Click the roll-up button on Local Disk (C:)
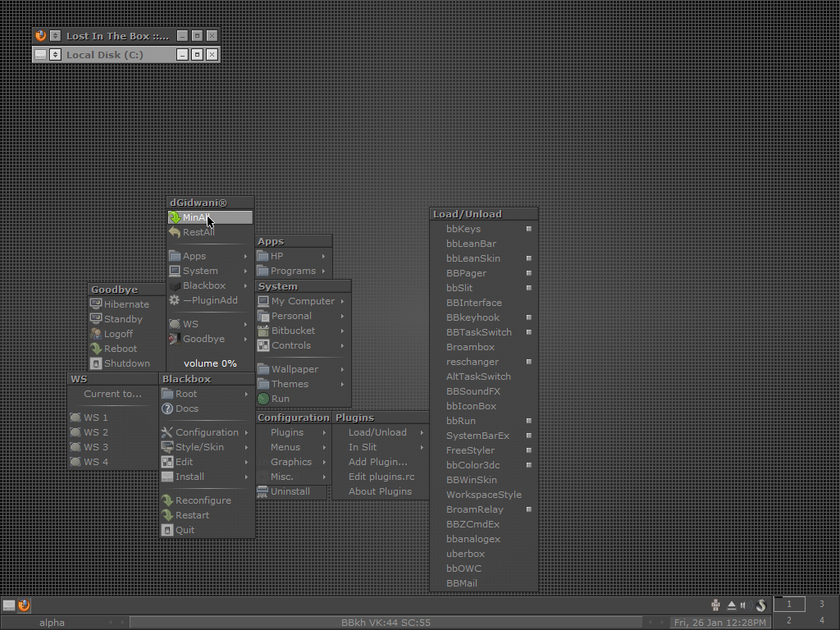 click(55, 55)
